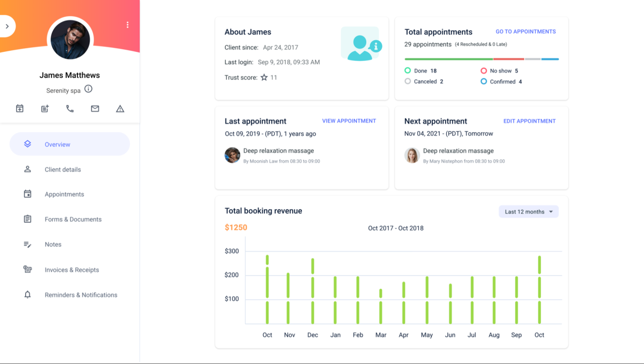Open the Appointments menu item
The width and height of the screenshot is (644, 364).
[x=64, y=194]
